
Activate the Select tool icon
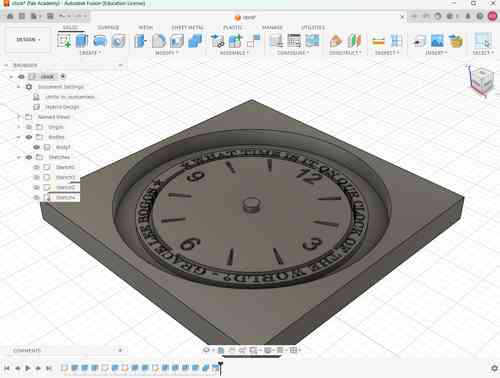(x=483, y=41)
